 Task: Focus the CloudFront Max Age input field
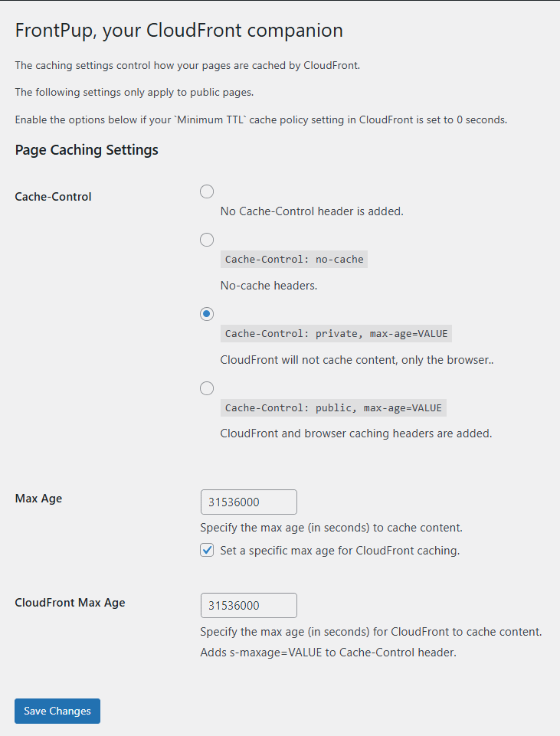pyautogui.click(x=248, y=605)
